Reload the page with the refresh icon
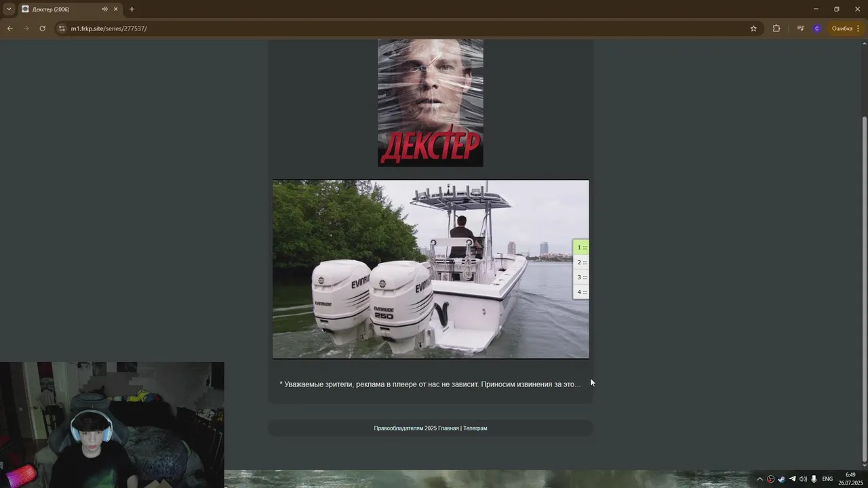868x488 pixels. (42, 28)
